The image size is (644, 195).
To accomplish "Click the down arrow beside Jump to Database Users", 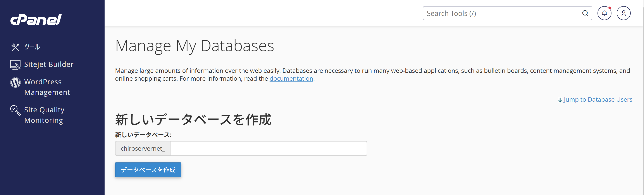I will coord(560,100).
